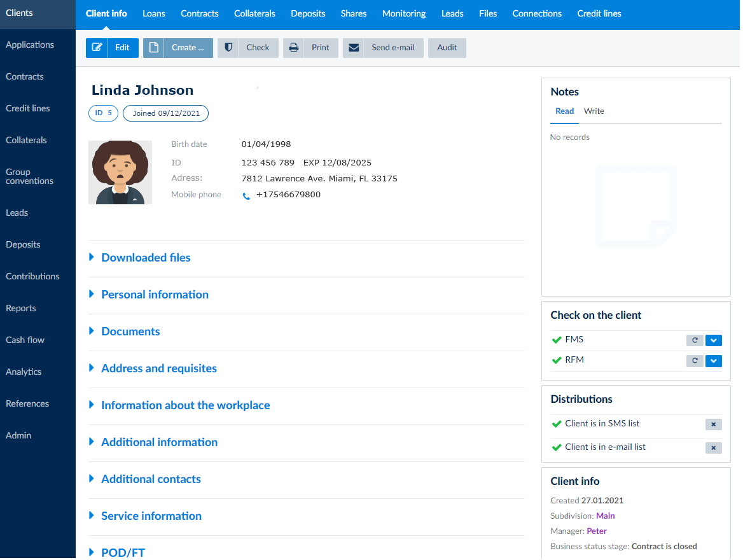Open Analytics in the sidebar
The width and height of the screenshot is (743, 560).
click(24, 372)
